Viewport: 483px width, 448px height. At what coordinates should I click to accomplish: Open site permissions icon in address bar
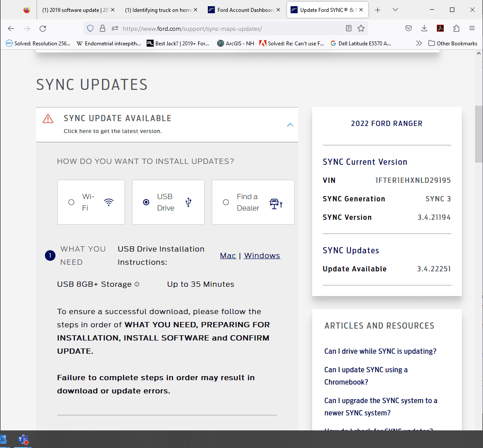115,28
